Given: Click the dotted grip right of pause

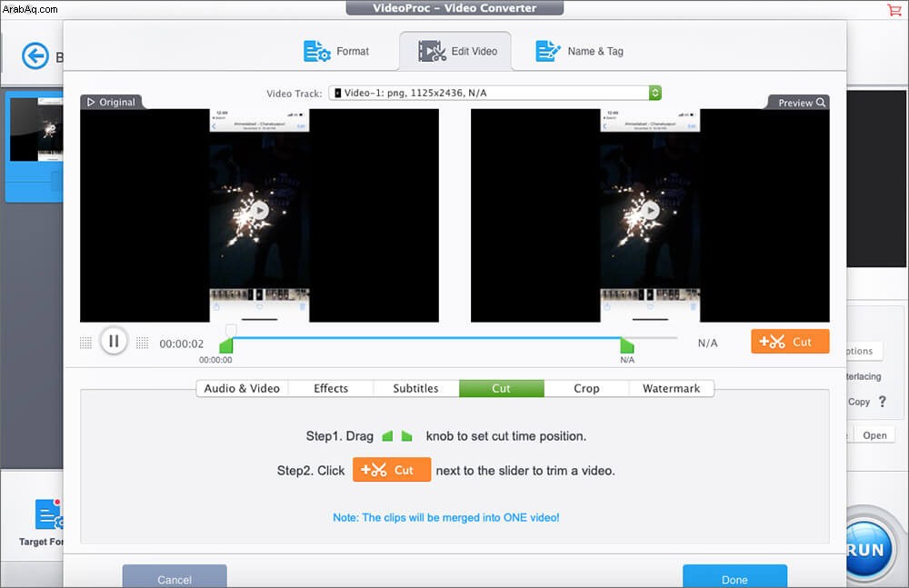Looking at the screenshot, I should pyautogui.click(x=142, y=343).
